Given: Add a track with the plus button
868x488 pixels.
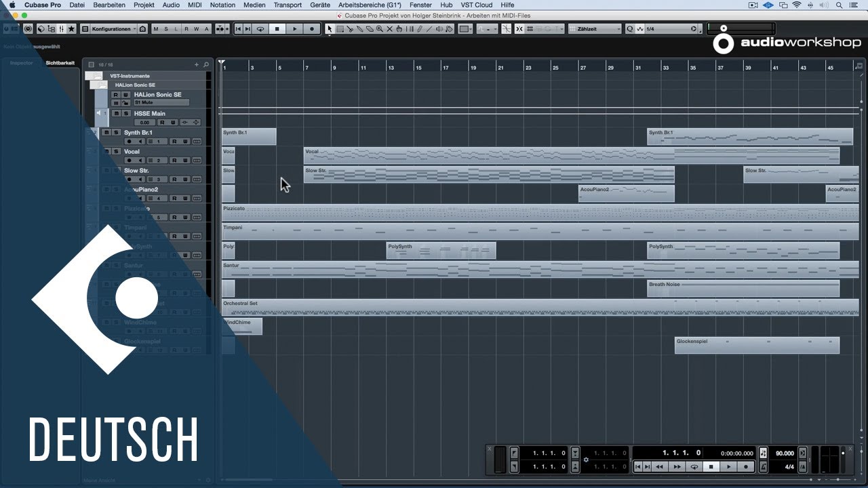Looking at the screenshot, I should click(x=197, y=64).
